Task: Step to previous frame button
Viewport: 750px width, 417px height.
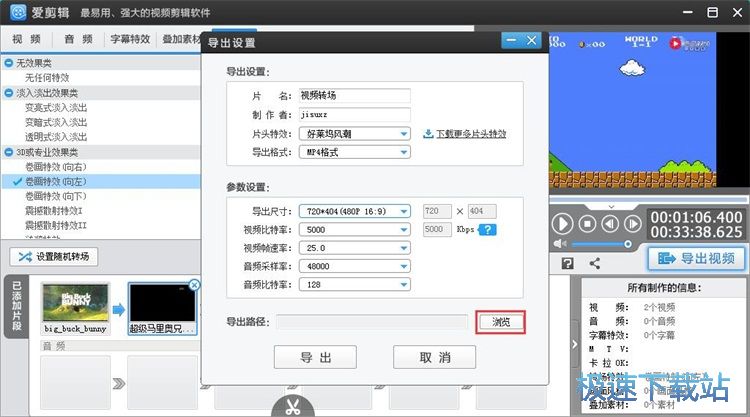Action: pos(610,224)
